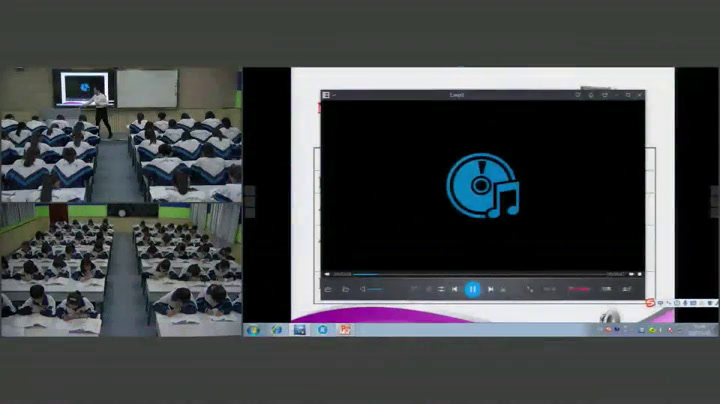Select the top classroom camera view
Screen dimensions: 720x404
tap(121, 135)
